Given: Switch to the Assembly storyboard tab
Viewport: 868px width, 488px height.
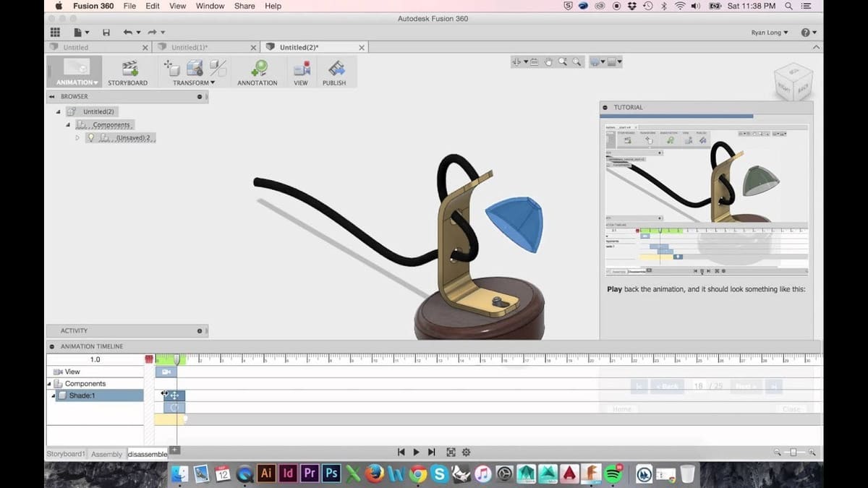Looking at the screenshot, I should (x=107, y=454).
